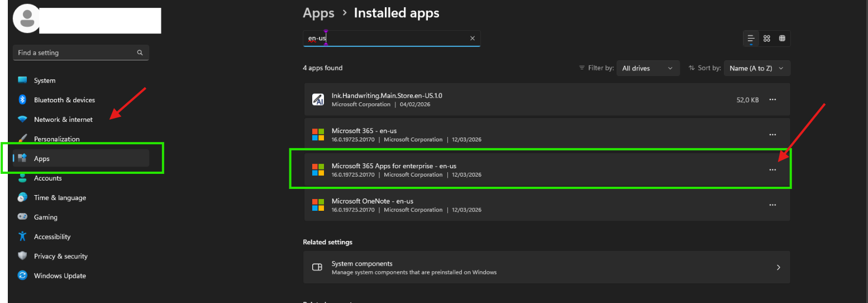868x303 pixels.
Task: Open more options for Microsoft 365 Apps for enterprise
Action: tap(772, 170)
